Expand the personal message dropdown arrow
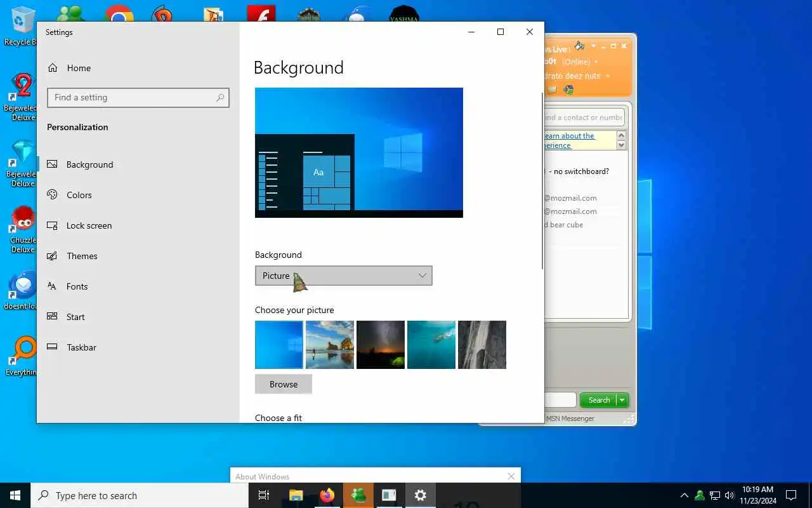Image resolution: width=812 pixels, height=508 pixels. tap(608, 76)
